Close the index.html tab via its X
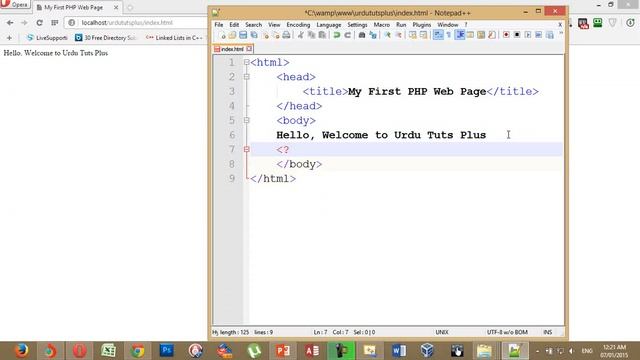640x360 pixels. [x=249, y=49]
